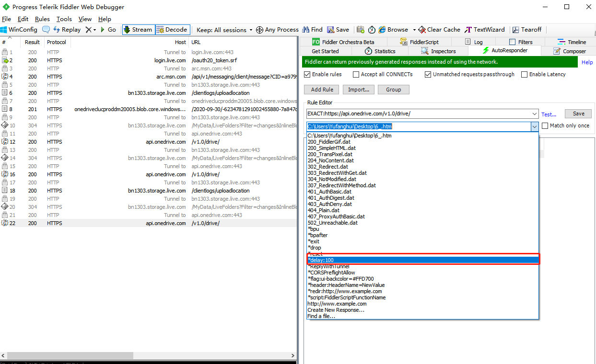Click Clear Cache toolbar button
596x364 pixels.
point(439,30)
